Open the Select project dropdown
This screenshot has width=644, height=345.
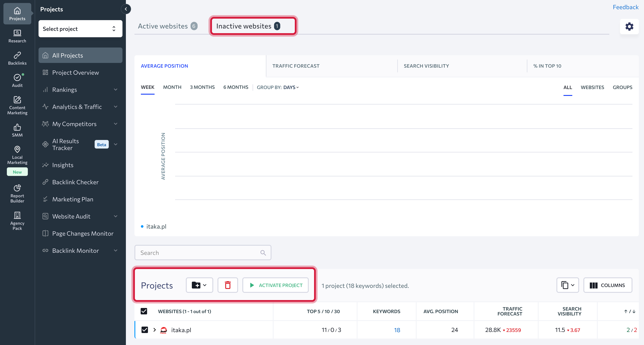pos(80,29)
